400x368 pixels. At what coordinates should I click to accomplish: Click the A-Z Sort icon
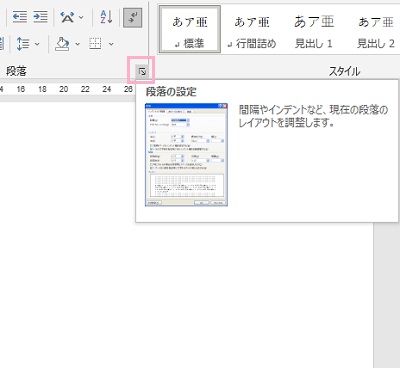(x=106, y=17)
